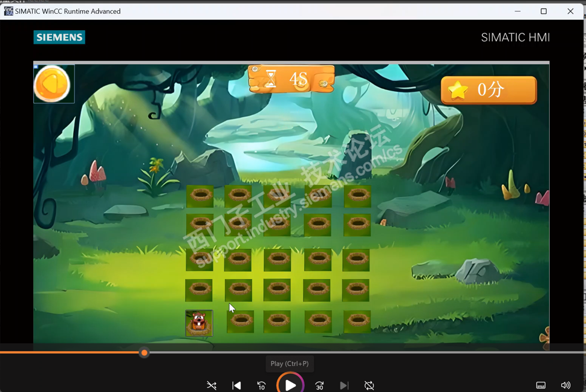Click the fourth hole in the top row
The image size is (586, 392).
(x=318, y=196)
